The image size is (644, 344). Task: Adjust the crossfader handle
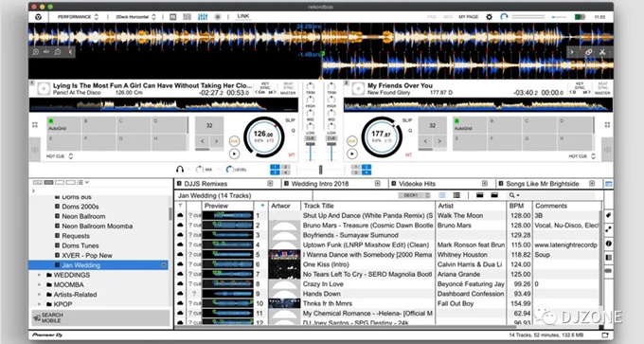pyautogui.click(x=320, y=170)
